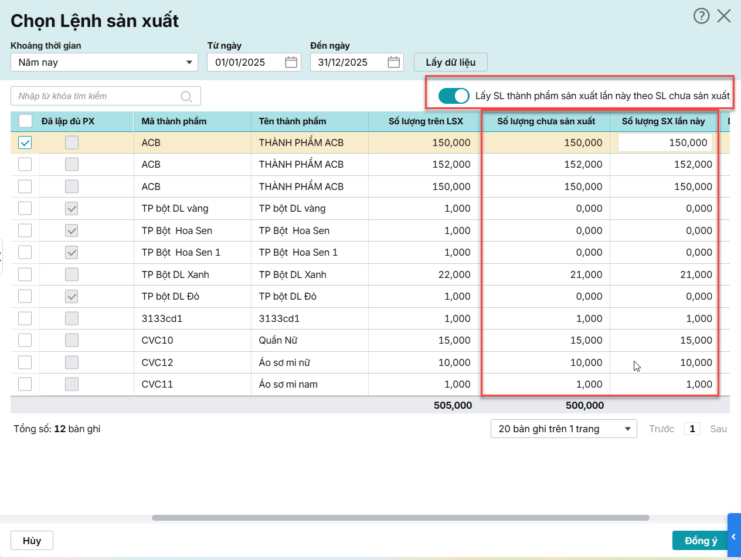The height and width of the screenshot is (560, 741).
Task: Toggle Lấy SL thành phẩm sản xuất switch
Action: click(454, 96)
